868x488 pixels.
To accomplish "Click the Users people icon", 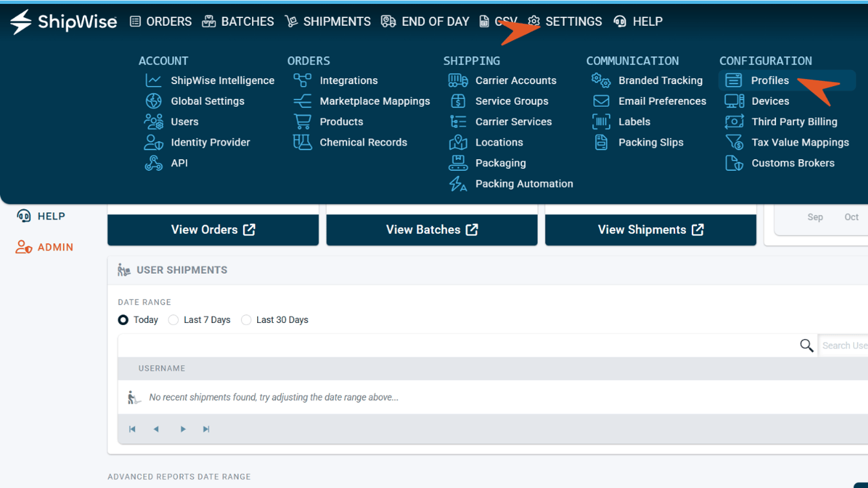I will click(x=154, y=122).
